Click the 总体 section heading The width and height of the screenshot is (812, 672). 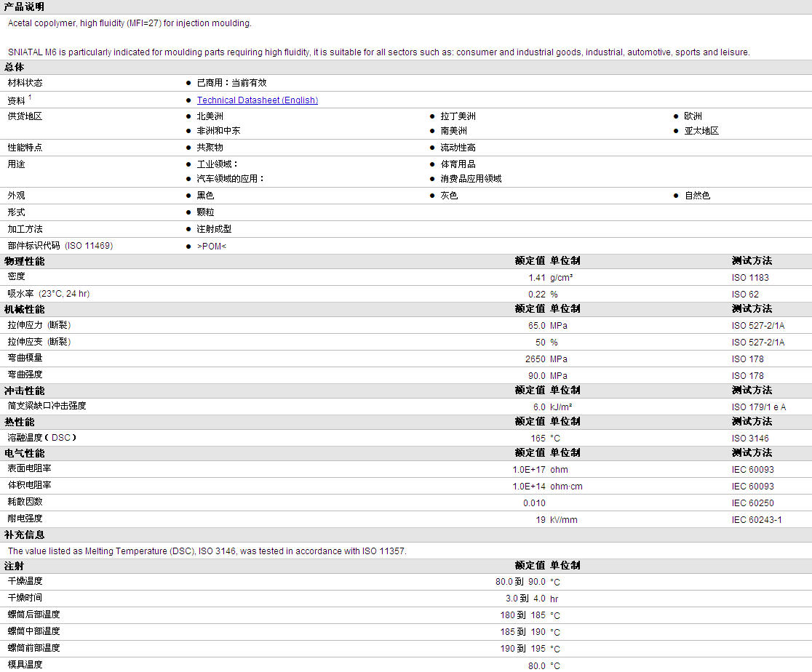pyautogui.click(x=15, y=67)
